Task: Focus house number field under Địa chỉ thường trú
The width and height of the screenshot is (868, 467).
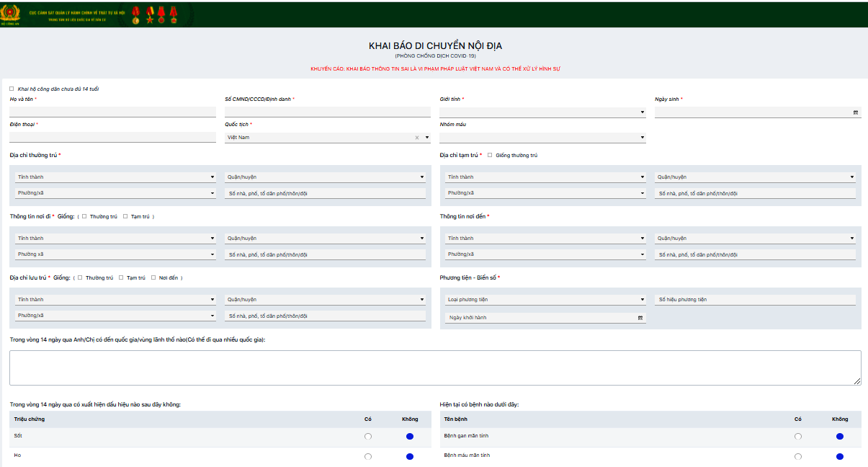Action: click(x=325, y=194)
